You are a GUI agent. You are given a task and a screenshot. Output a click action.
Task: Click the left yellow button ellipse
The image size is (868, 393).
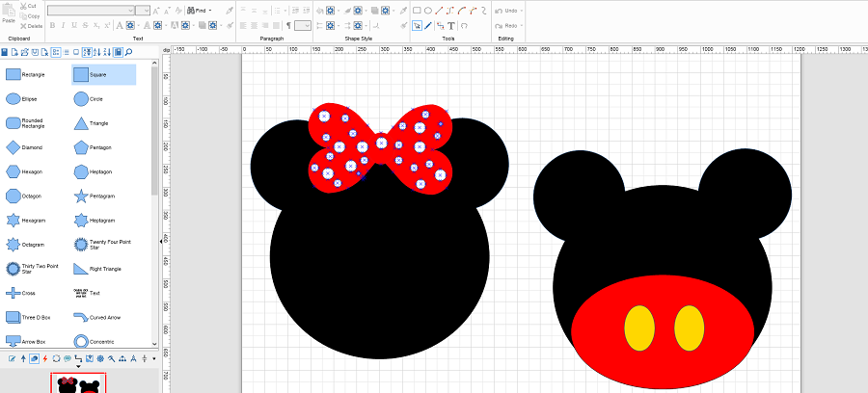click(x=639, y=327)
